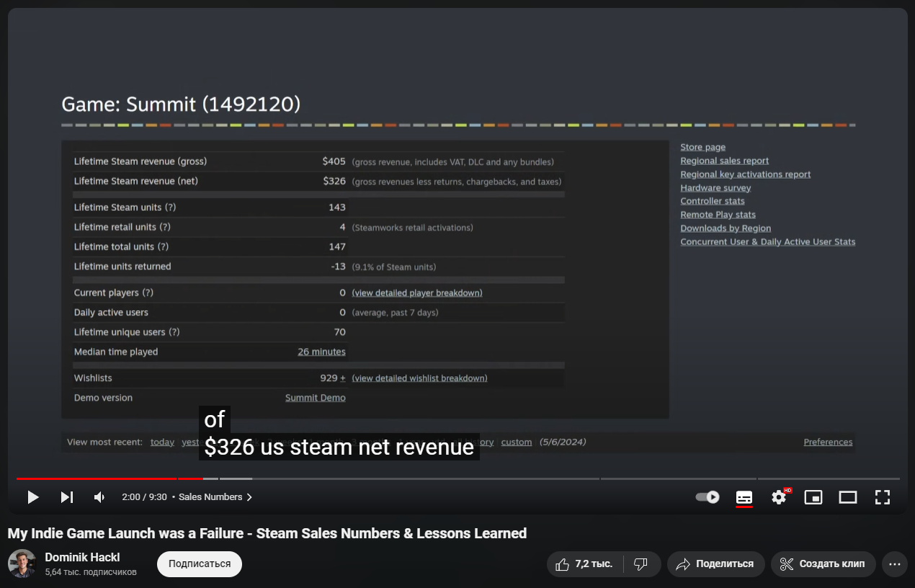
Task: Click the $326 us steam net revenue caption
Action: 339,447
